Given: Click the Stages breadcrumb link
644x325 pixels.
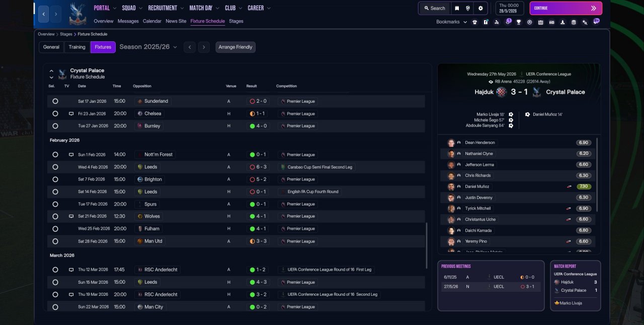Looking at the screenshot, I should [66, 34].
